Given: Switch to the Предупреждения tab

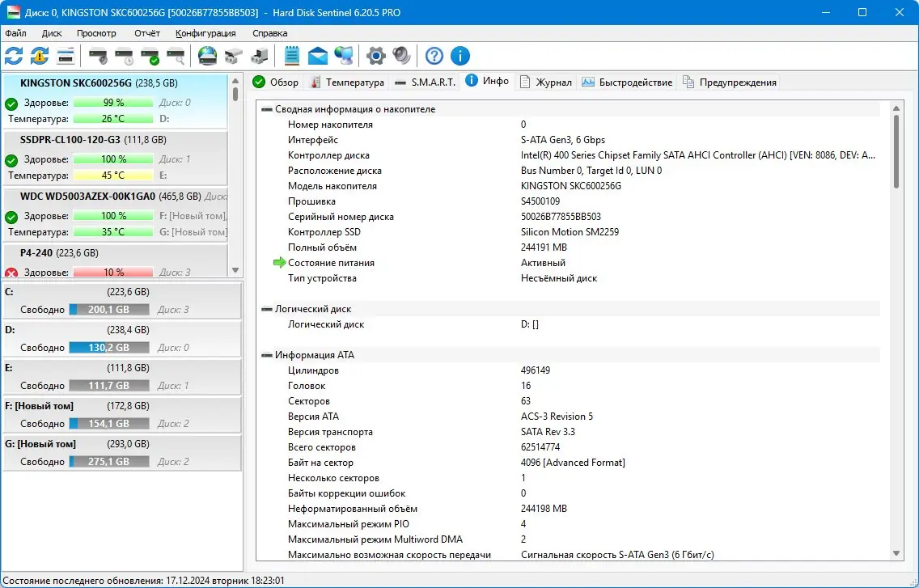Looking at the screenshot, I should pos(730,82).
